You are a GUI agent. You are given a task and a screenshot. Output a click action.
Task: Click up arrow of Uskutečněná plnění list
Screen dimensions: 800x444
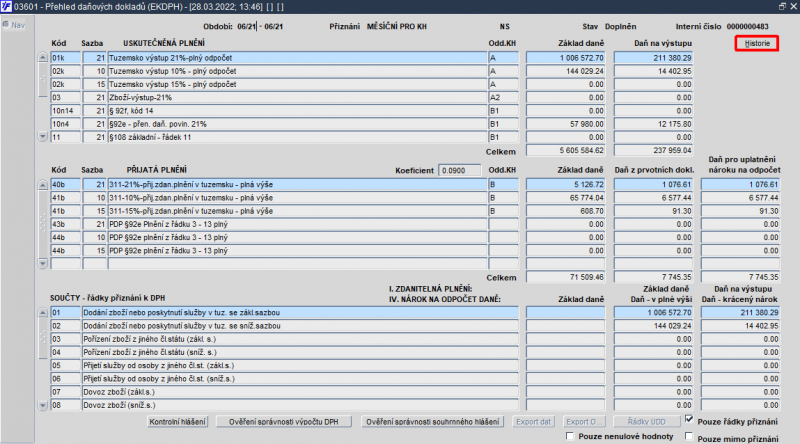(x=43, y=58)
